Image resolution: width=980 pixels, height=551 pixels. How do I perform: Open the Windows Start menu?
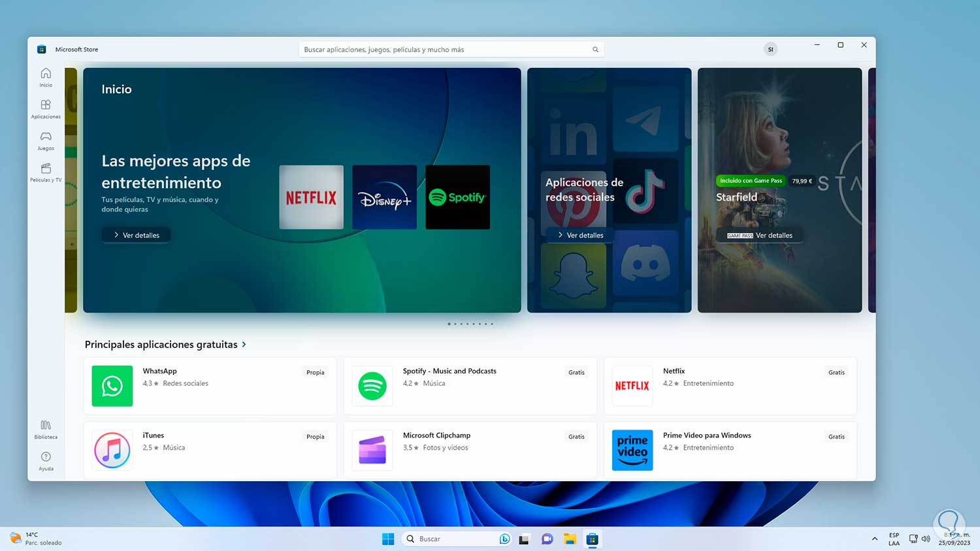(388, 539)
